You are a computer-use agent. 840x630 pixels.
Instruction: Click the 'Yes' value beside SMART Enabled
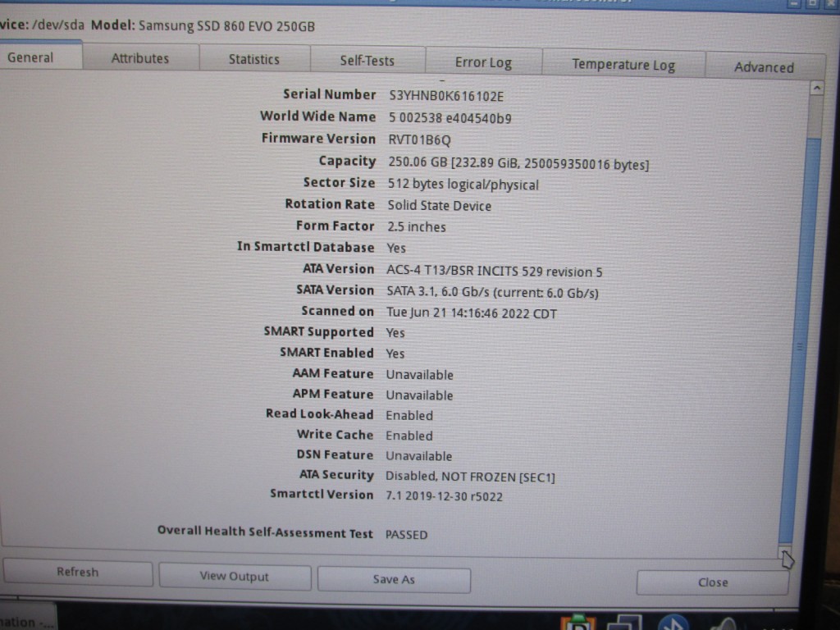pyautogui.click(x=395, y=354)
